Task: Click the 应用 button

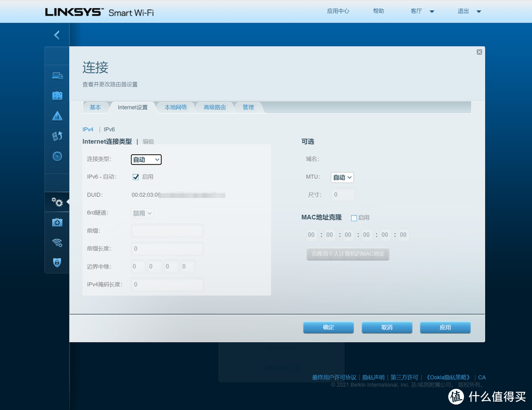Action: pos(445,328)
